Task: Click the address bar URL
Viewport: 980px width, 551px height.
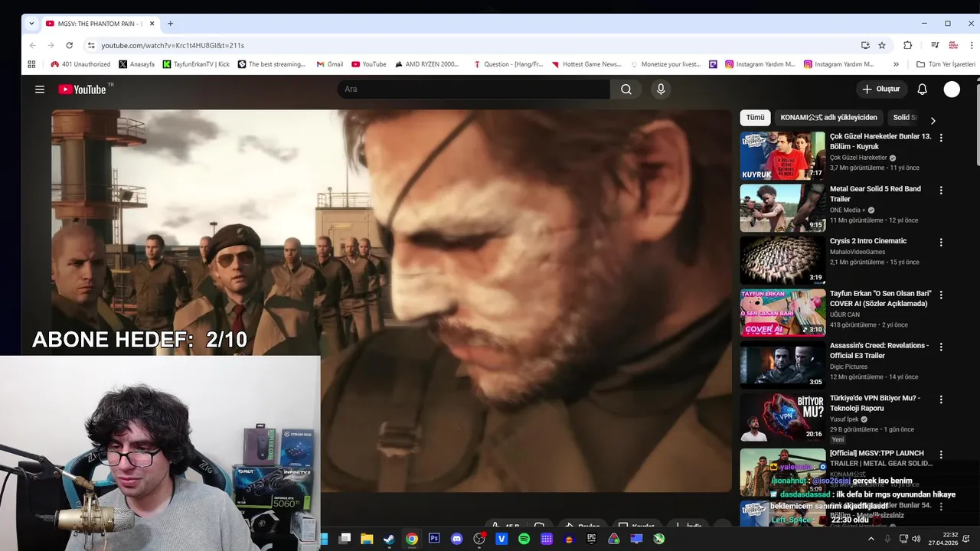Action: 172,45
